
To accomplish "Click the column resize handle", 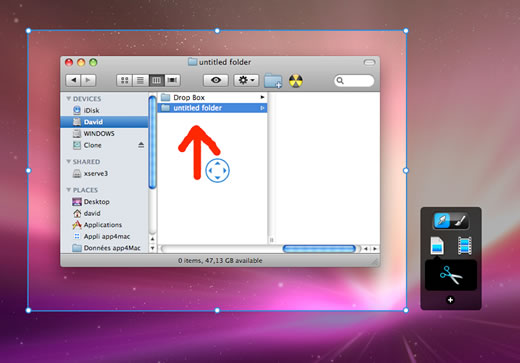I will coord(272,240).
